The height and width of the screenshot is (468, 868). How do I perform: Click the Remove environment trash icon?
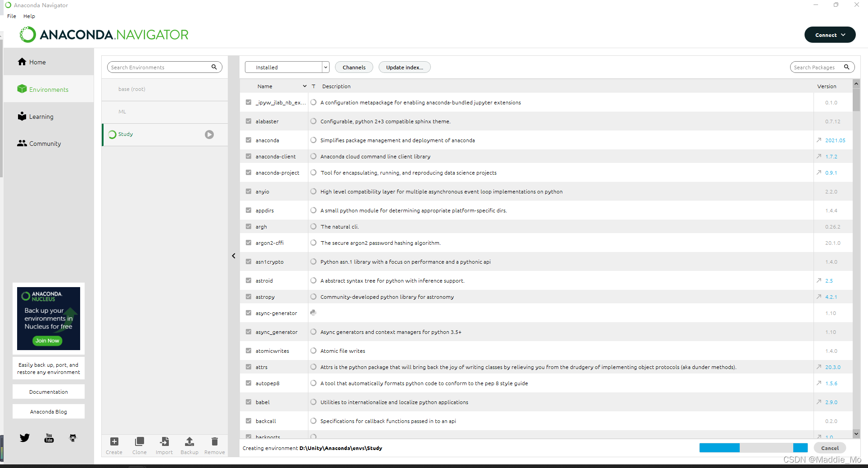215,442
